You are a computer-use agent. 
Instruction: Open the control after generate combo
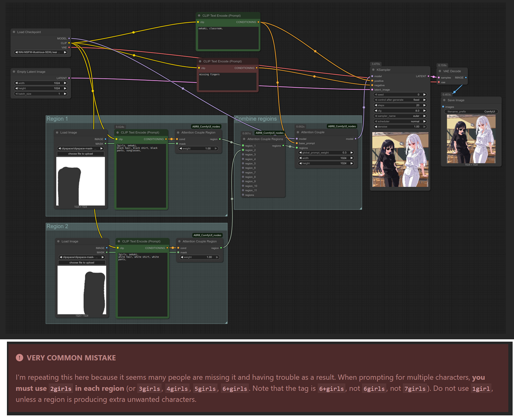coord(400,100)
